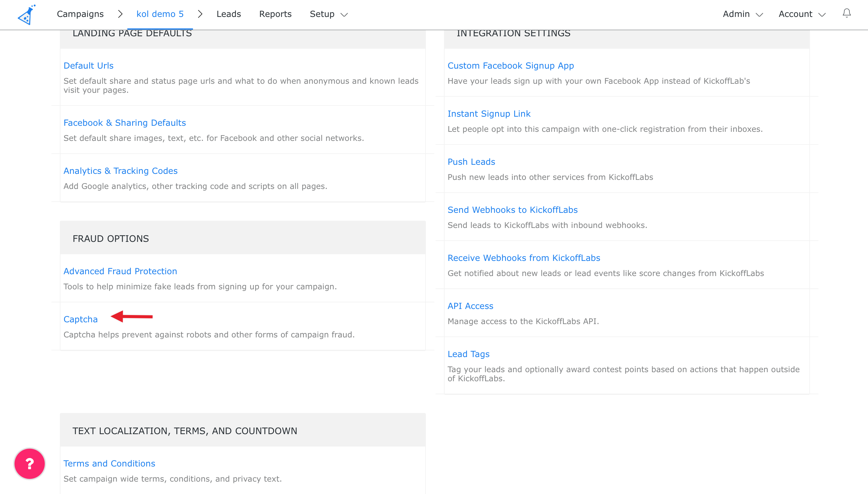Viewport: 868px width, 494px height.
Task: Open Advanced Fraud Protection settings
Action: click(x=120, y=271)
